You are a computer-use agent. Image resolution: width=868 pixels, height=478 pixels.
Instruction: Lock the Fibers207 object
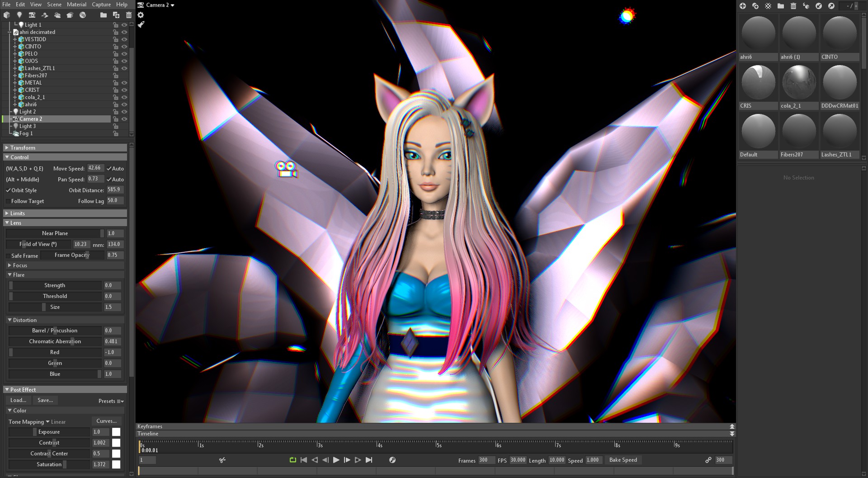click(x=116, y=76)
